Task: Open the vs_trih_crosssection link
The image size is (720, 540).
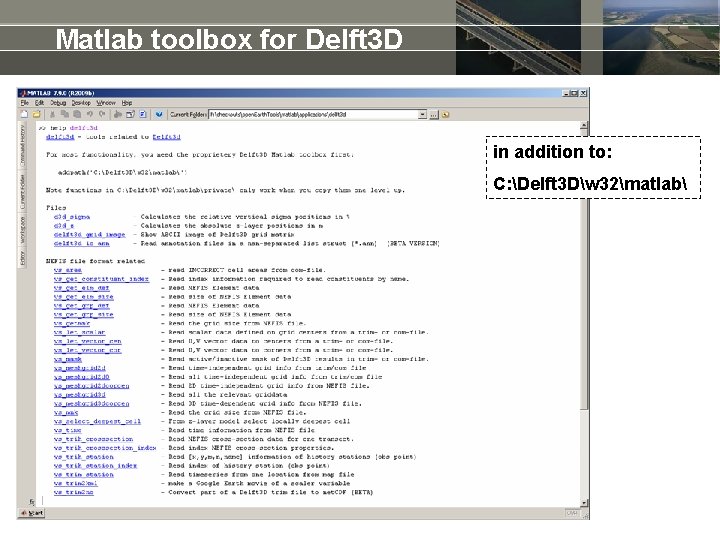Action: pyautogui.click(x=94, y=439)
